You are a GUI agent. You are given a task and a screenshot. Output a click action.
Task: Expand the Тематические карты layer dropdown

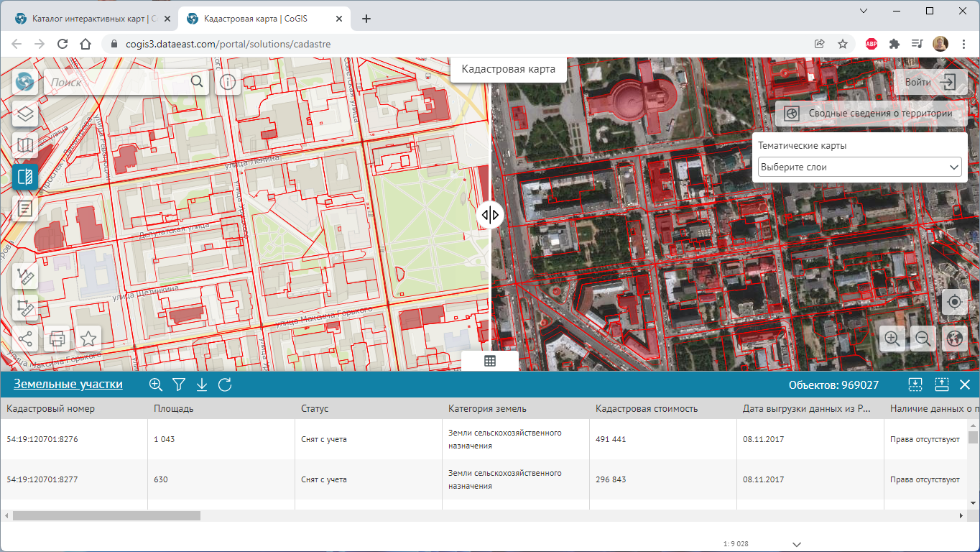point(859,167)
